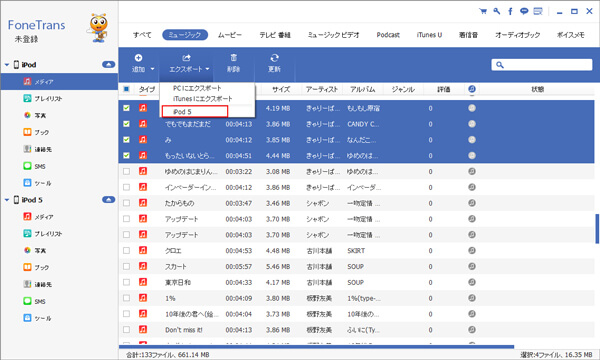Open the menu icon beside the feedback bubble
The height and width of the screenshot is (360, 600).
[x=538, y=11]
